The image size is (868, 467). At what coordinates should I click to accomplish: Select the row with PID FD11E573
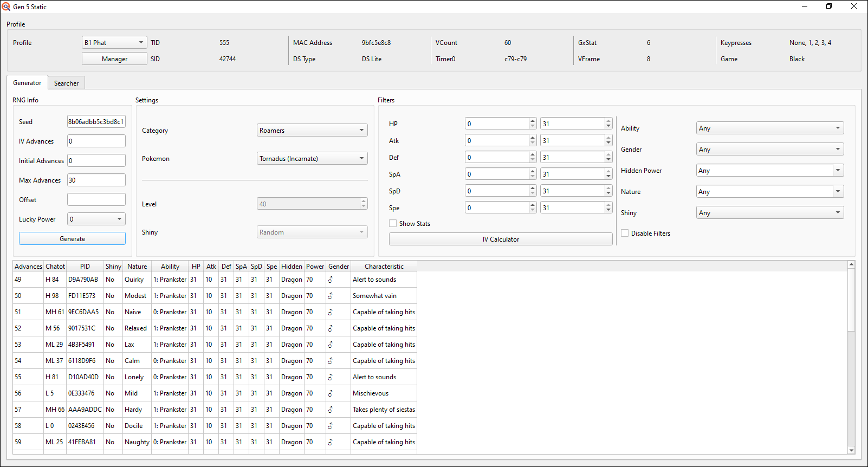[x=215, y=296]
